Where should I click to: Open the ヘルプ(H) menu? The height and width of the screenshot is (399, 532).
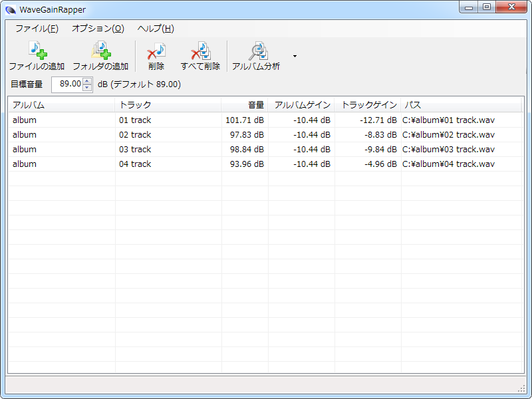[156, 29]
